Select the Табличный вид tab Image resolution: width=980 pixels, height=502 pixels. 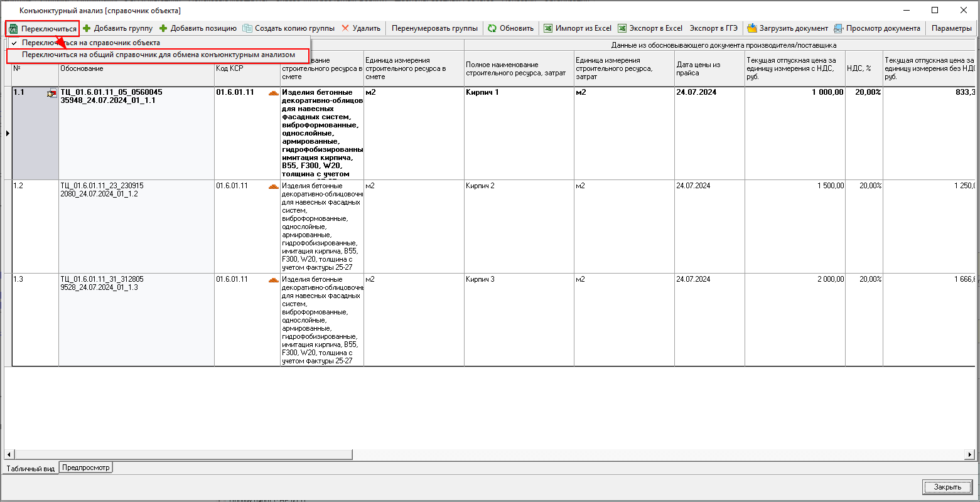pyautogui.click(x=31, y=469)
